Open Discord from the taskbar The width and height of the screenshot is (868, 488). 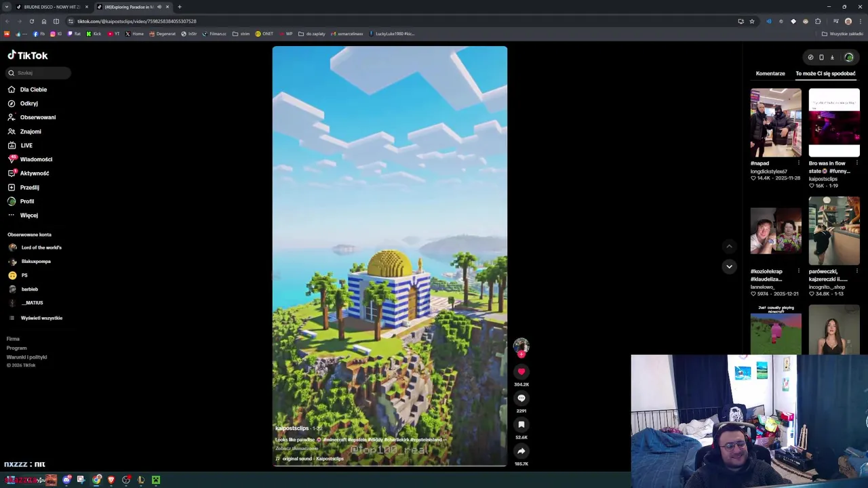point(66,480)
